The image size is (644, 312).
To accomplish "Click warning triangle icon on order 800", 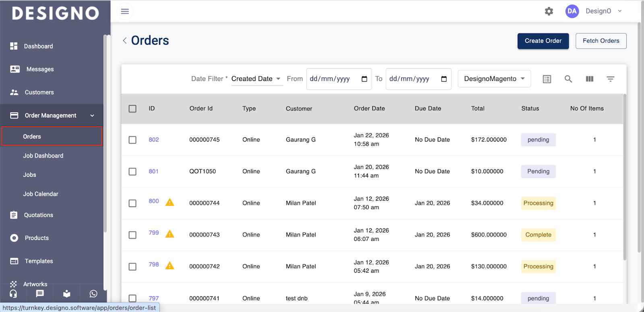I will 170,202.
